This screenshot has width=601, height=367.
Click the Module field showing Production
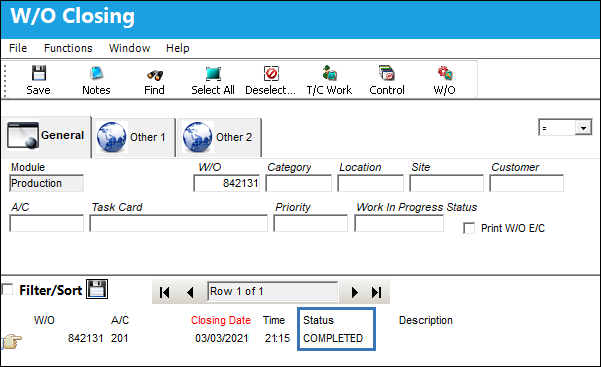tap(46, 183)
